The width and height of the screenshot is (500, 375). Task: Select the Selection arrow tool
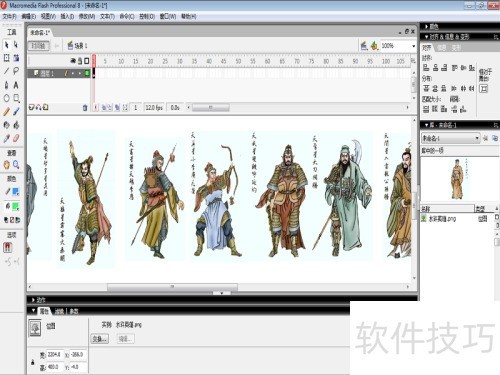pyautogui.click(x=6, y=45)
